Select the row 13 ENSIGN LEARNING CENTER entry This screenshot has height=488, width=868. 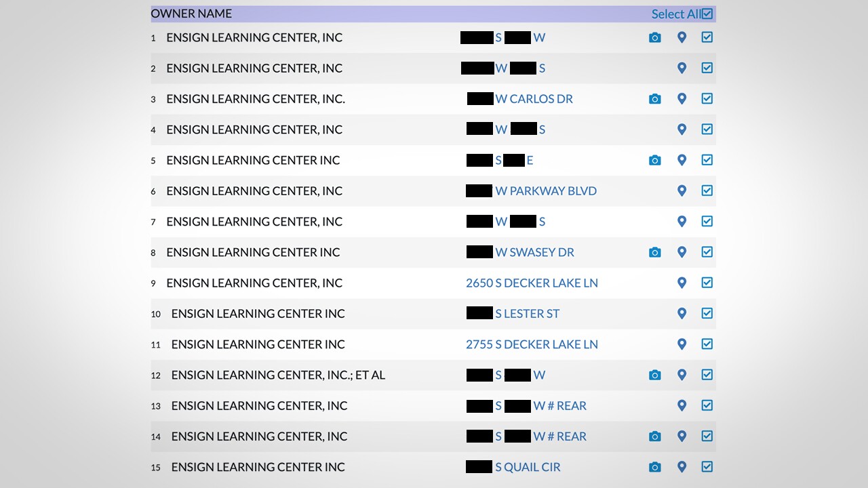[259, 405]
